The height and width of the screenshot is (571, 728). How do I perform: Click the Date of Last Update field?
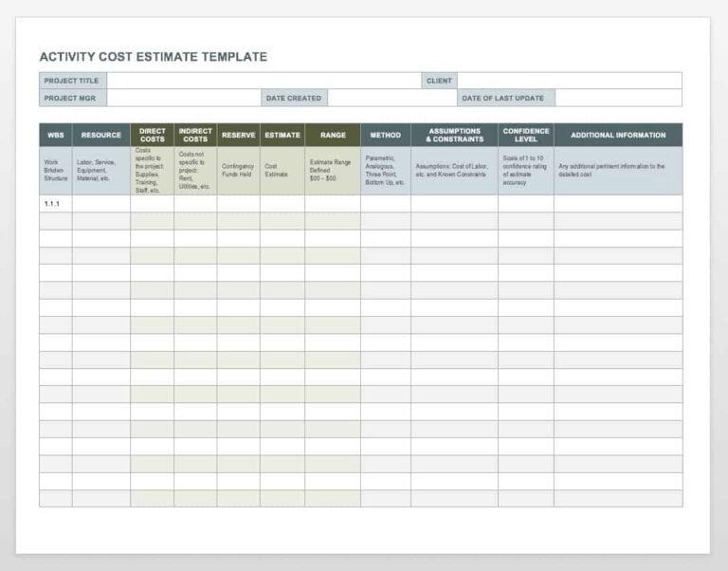(x=617, y=98)
